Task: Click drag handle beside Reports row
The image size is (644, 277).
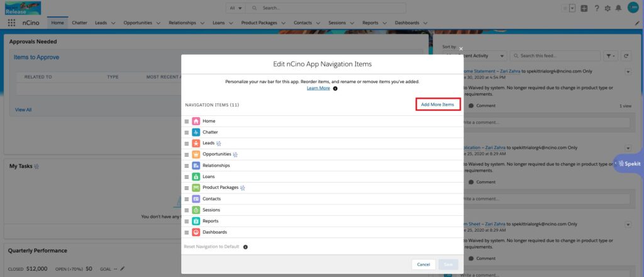Action: coord(186,221)
